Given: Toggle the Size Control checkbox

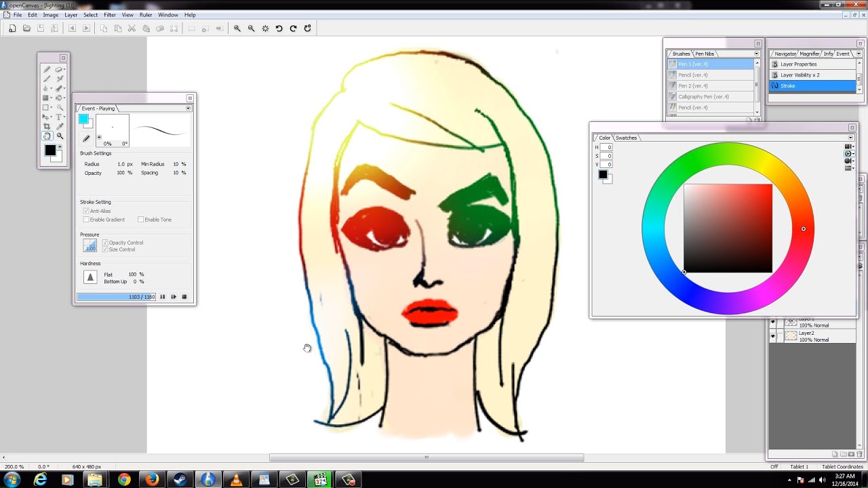Looking at the screenshot, I should click(x=105, y=249).
